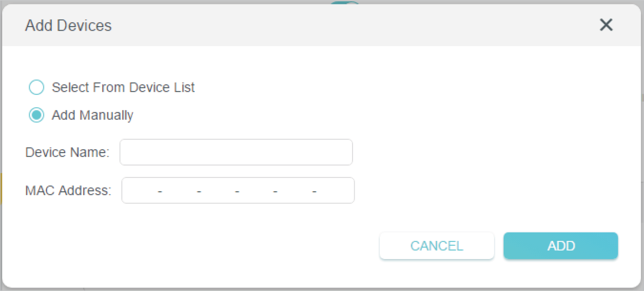Toggle the partially hidden switch above the dialog
This screenshot has height=291, width=644.
[345, 3]
